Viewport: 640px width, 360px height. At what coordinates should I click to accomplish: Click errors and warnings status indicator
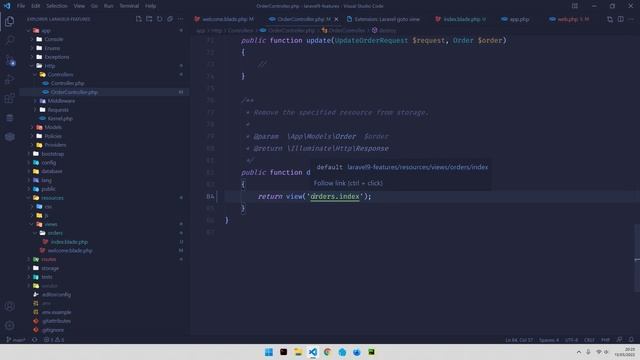[54, 340]
